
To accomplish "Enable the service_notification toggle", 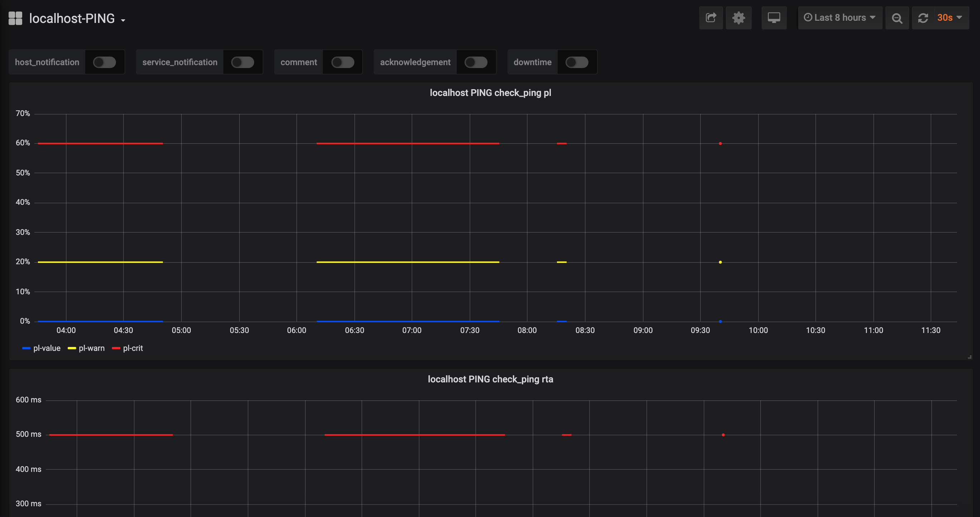I will [x=242, y=62].
